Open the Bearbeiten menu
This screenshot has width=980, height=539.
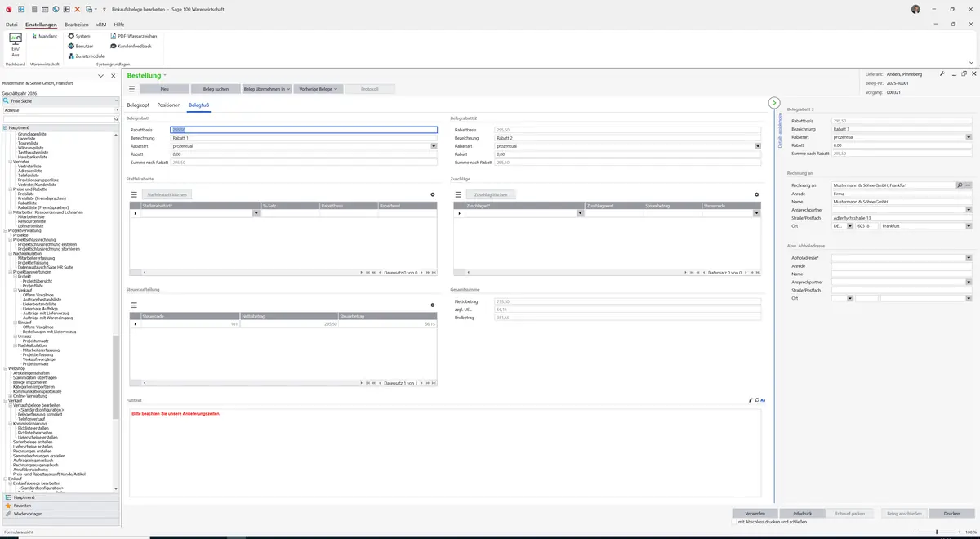(77, 25)
